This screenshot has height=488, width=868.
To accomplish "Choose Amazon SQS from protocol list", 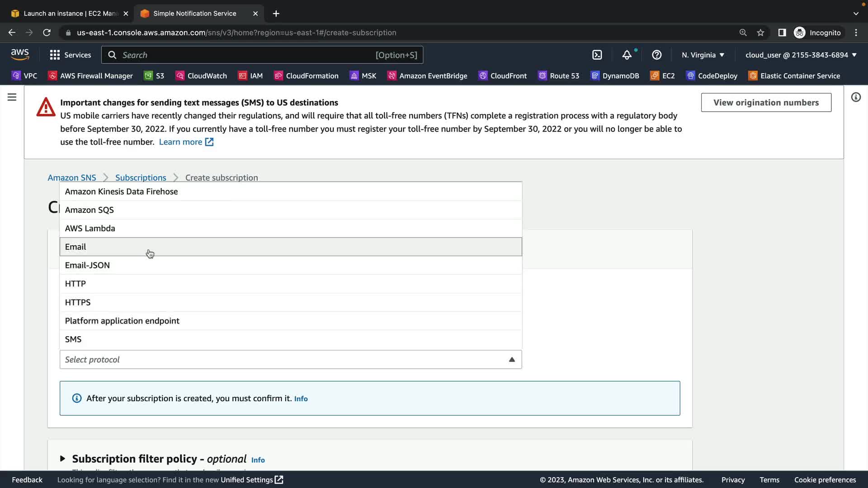I will (290, 210).
